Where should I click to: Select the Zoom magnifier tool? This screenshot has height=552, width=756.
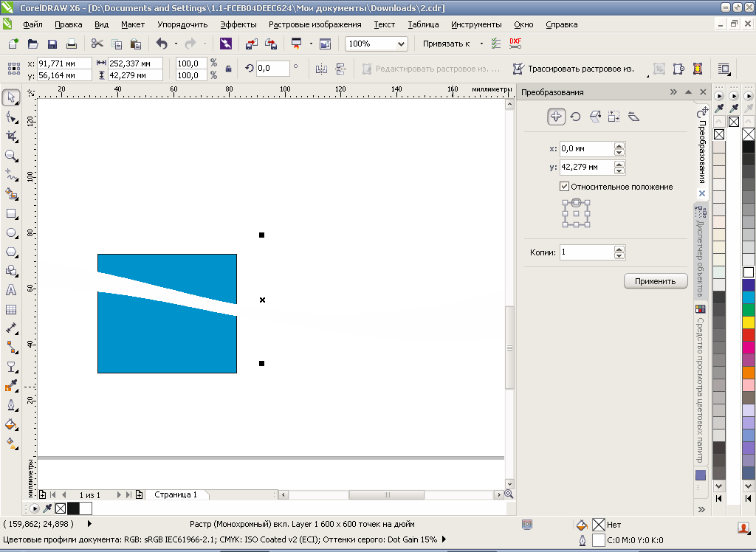(11, 156)
